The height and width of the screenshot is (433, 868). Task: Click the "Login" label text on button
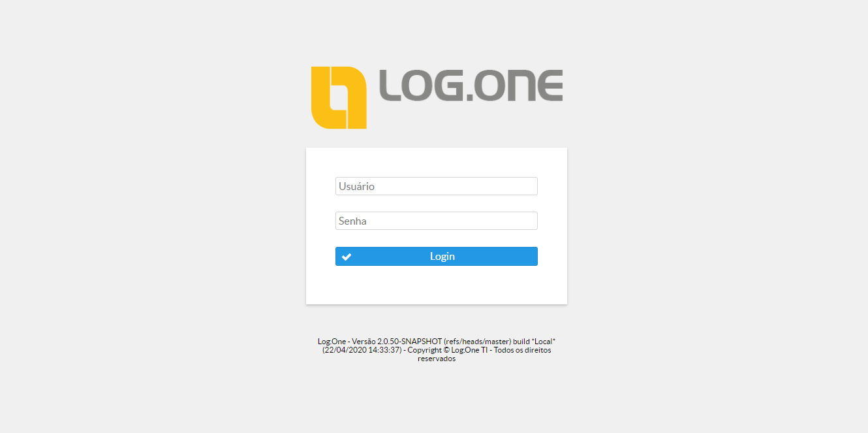[442, 257]
